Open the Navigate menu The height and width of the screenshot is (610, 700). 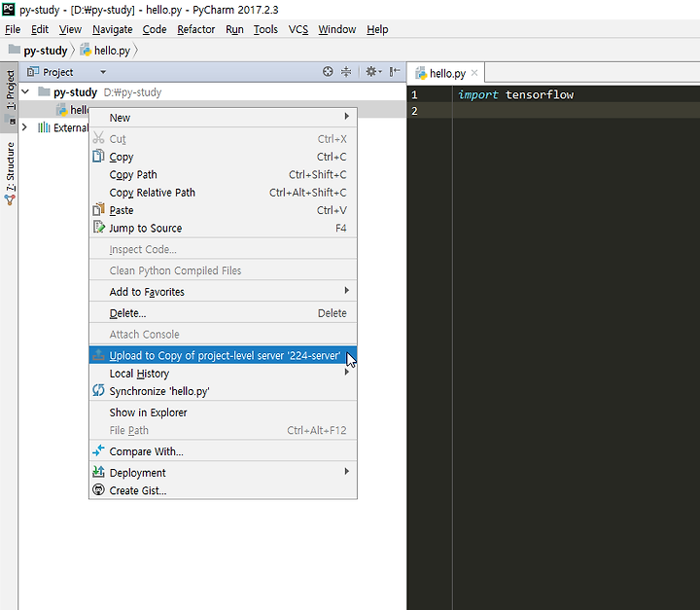pos(113,29)
